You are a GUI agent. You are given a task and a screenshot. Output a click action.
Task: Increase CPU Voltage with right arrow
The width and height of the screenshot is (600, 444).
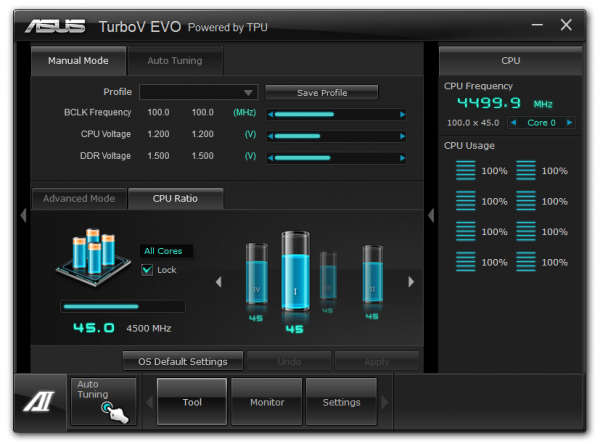(x=402, y=136)
